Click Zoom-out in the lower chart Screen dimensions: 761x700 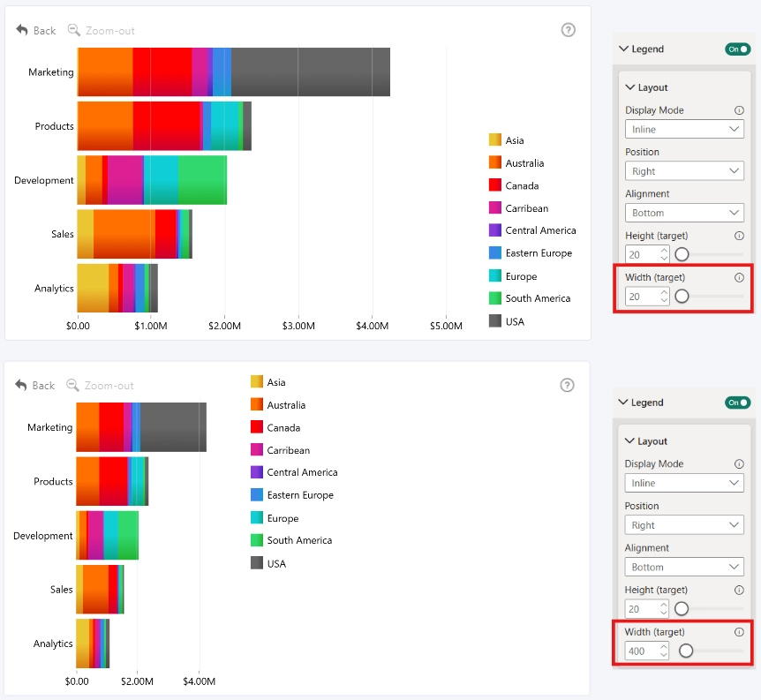pyautogui.click(x=100, y=386)
